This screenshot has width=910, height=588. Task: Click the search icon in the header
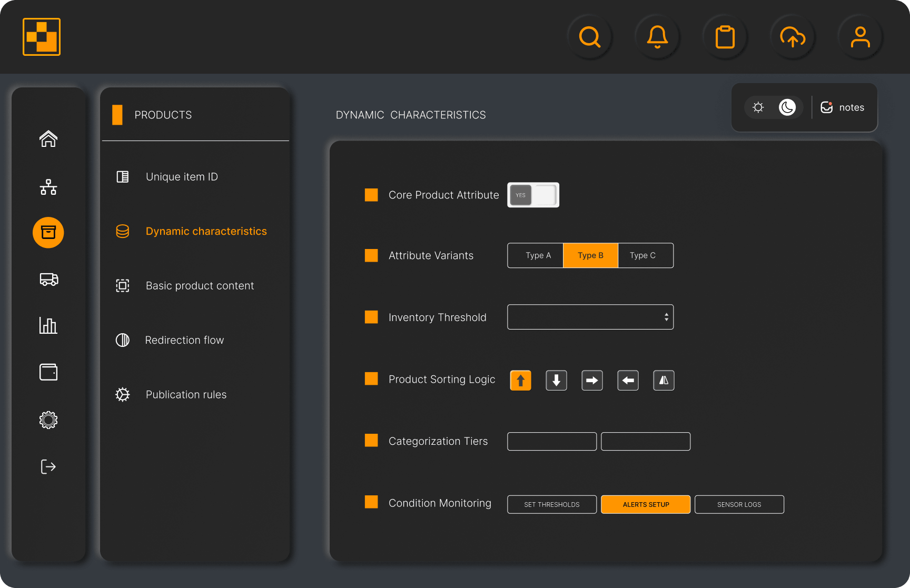click(x=590, y=37)
